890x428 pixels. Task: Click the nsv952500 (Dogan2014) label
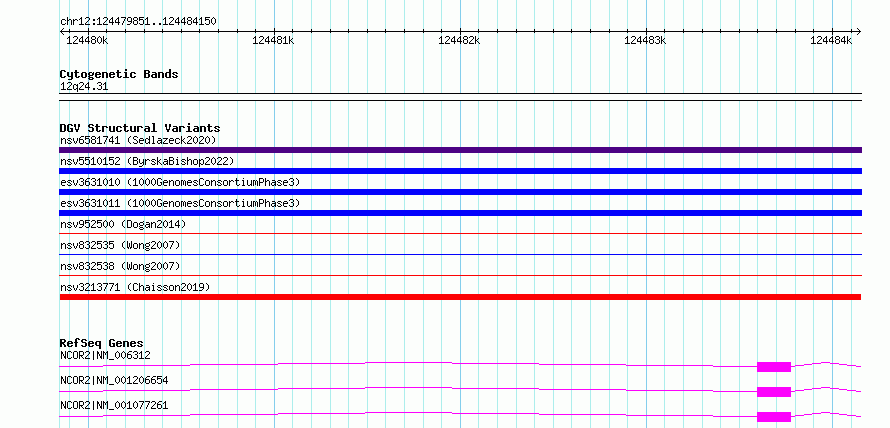(123, 224)
